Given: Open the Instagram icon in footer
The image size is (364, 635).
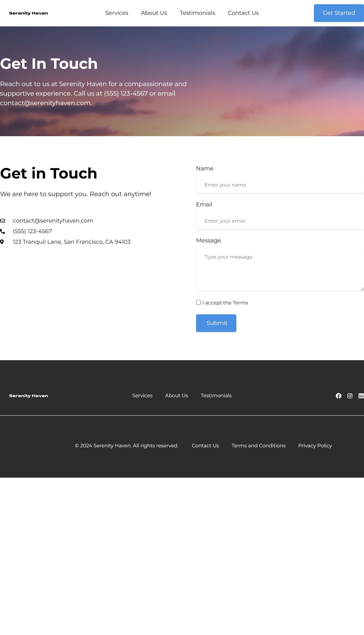Looking at the screenshot, I should pos(350,395).
